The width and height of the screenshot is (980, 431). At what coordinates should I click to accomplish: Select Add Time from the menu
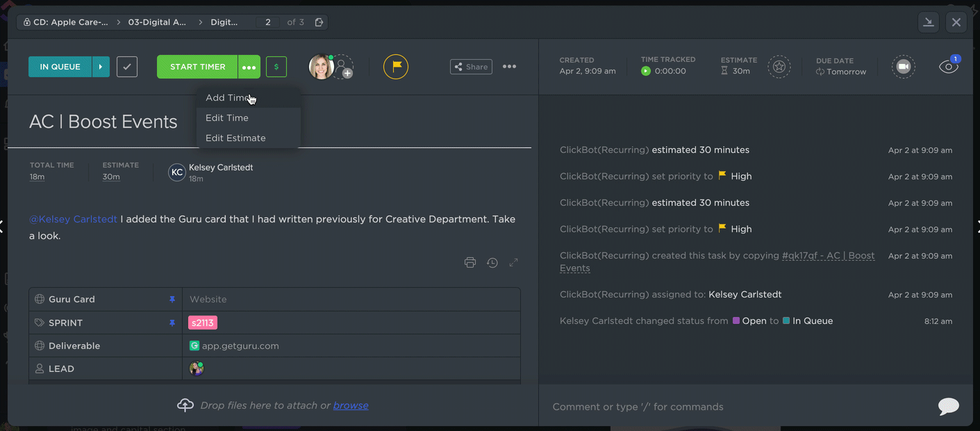(227, 98)
